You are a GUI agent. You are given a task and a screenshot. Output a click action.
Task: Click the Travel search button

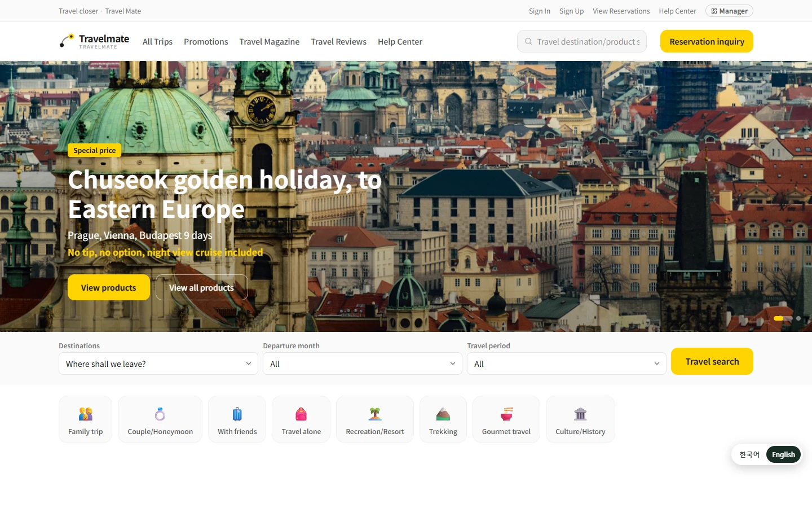click(712, 361)
